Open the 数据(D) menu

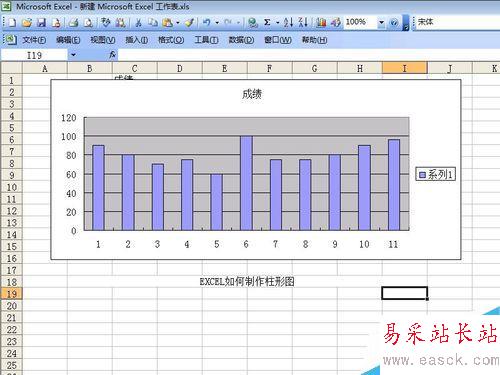click(x=241, y=40)
